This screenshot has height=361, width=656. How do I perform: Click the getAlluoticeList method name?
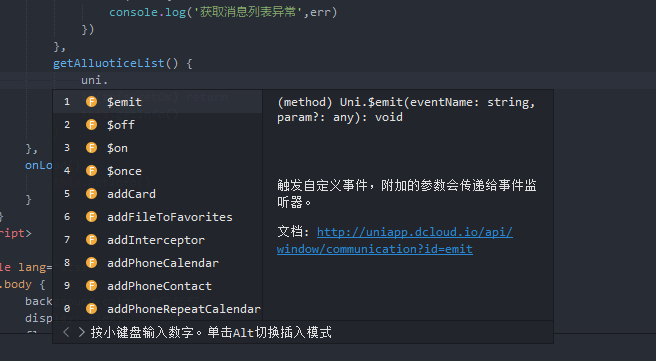tap(109, 63)
